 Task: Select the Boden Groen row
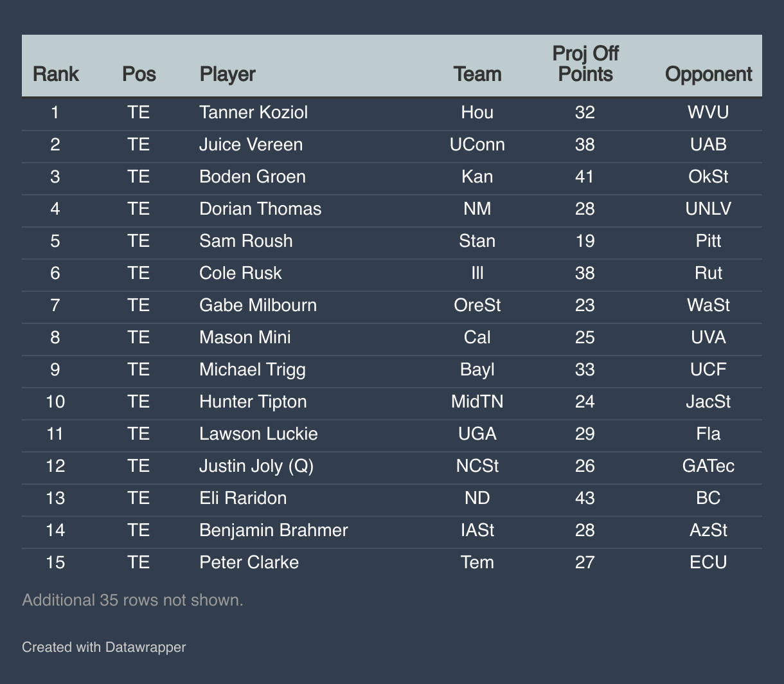pyautogui.click(x=392, y=177)
